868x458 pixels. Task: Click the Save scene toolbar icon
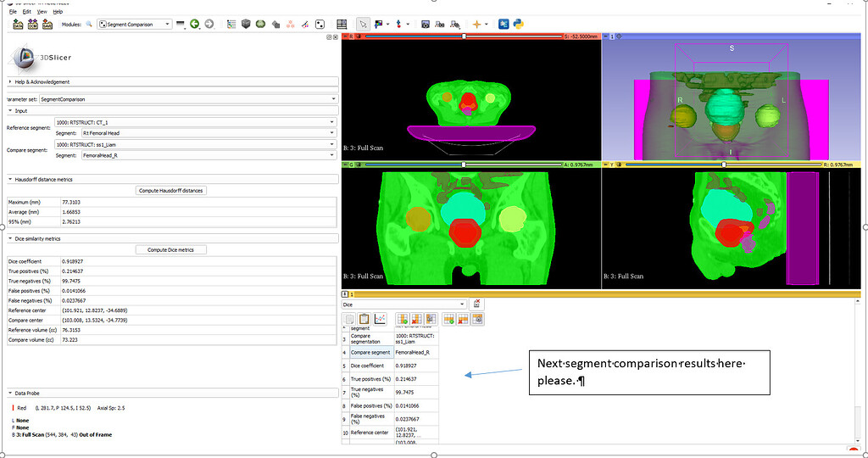point(47,25)
